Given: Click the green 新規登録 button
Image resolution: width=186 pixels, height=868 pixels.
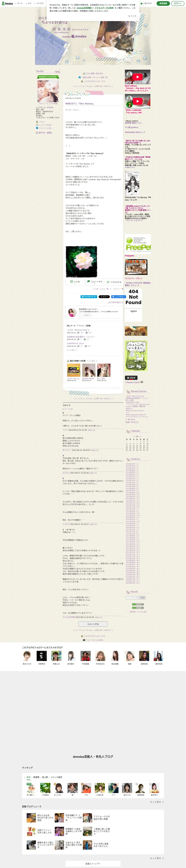Looking at the screenshot, I should (x=163, y=3).
